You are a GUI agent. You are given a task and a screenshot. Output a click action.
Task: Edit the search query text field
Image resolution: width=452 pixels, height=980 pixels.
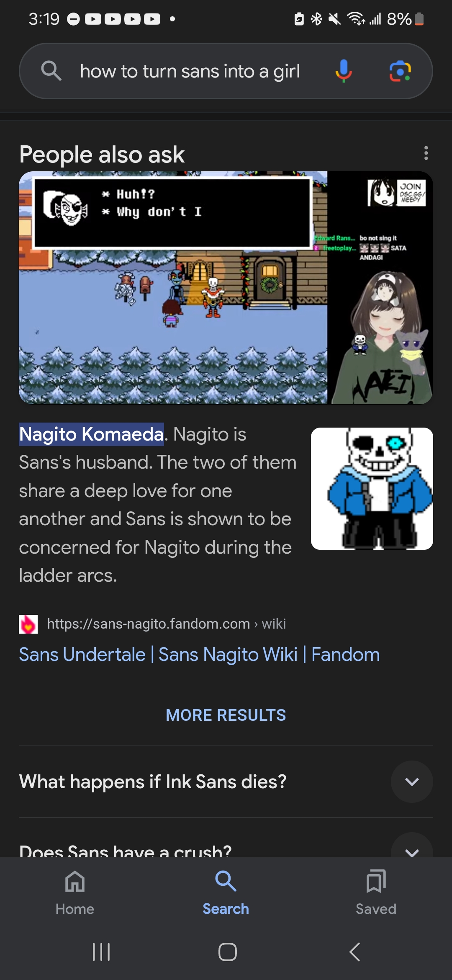(x=190, y=71)
